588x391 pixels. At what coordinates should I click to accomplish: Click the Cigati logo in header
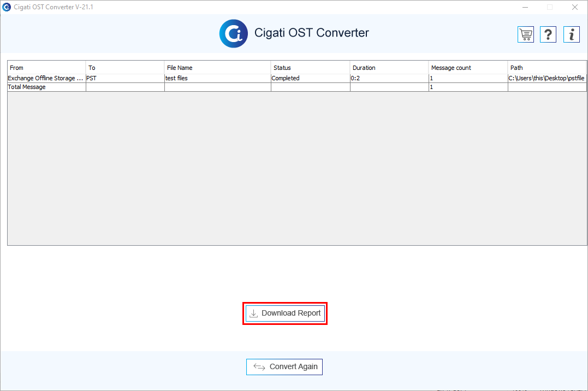(x=233, y=33)
